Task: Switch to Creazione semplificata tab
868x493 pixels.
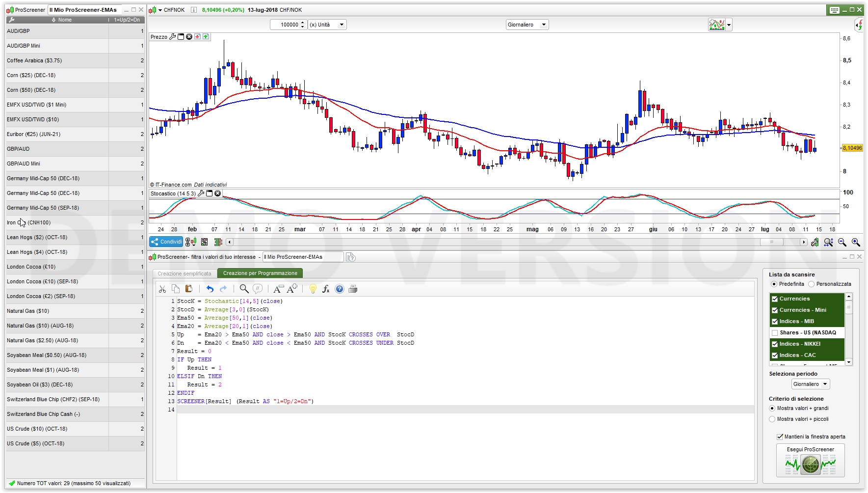Action: point(184,274)
